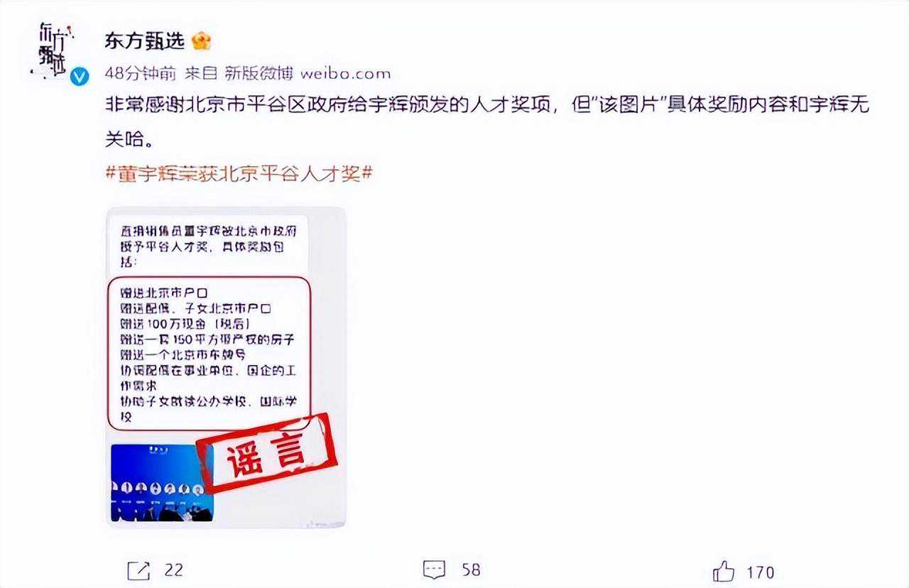Click the weibo.com source text
The height and width of the screenshot is (588, 909).
pos(346,73)
